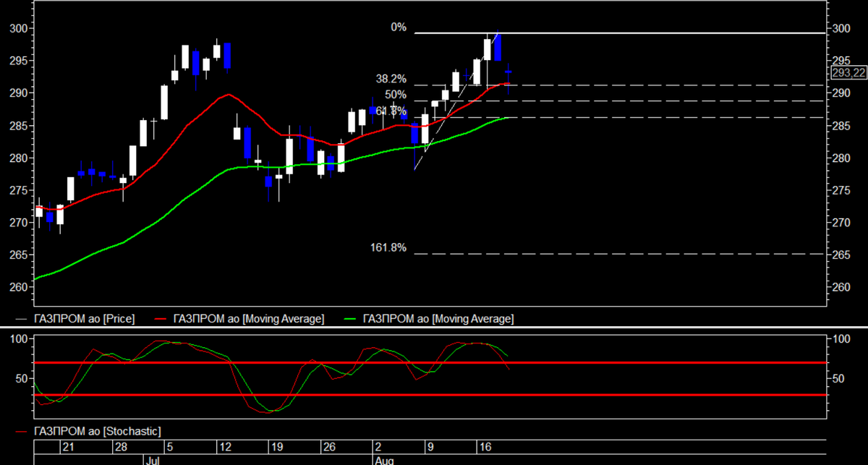Click date 9 on the time axis
The image size is (868, 465).
pos(430,447)
